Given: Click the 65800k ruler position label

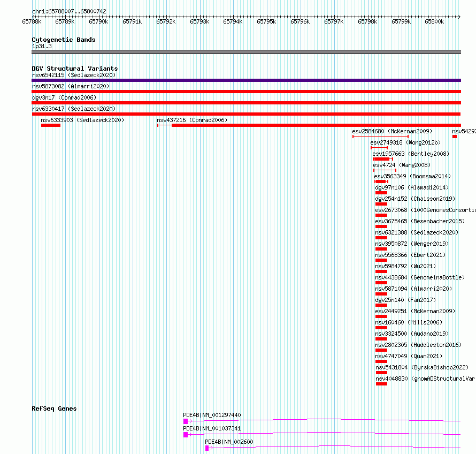Looking at the screenshot, I should click(434, 21).
